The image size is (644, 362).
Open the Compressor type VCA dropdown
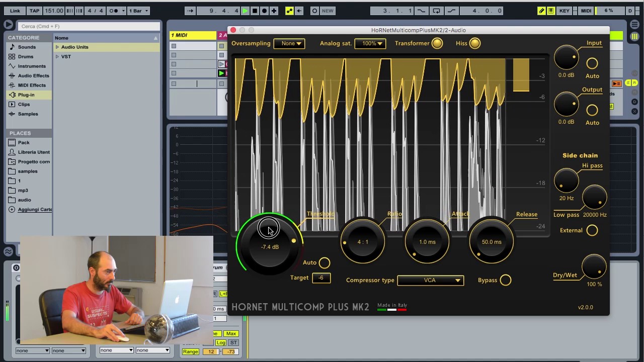[x=431, y=280]
